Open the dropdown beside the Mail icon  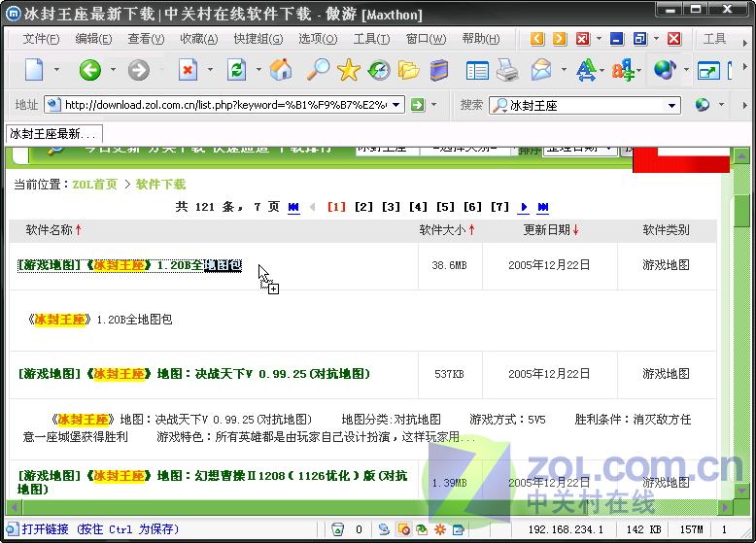564,70
